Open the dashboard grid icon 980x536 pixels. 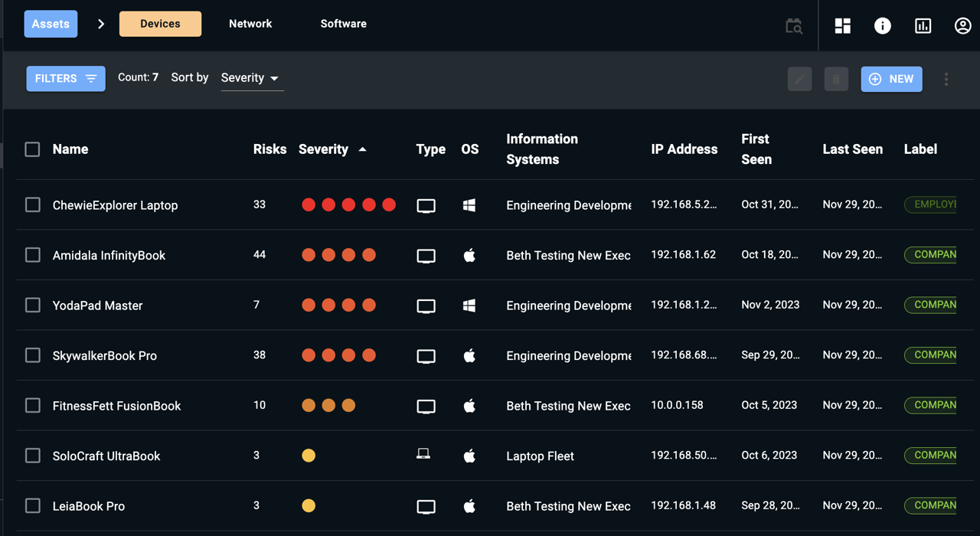pos(842,25)
